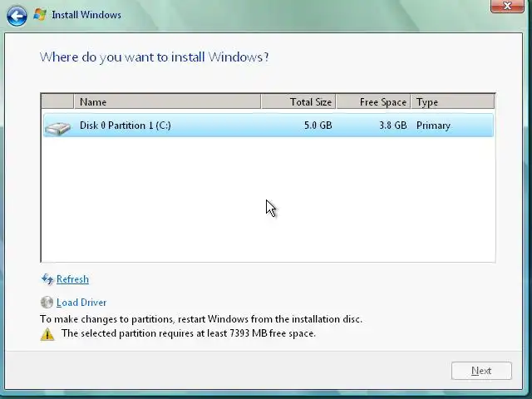Go back with the blue arrow button
The image size is (532, 399).
point(17,15)
